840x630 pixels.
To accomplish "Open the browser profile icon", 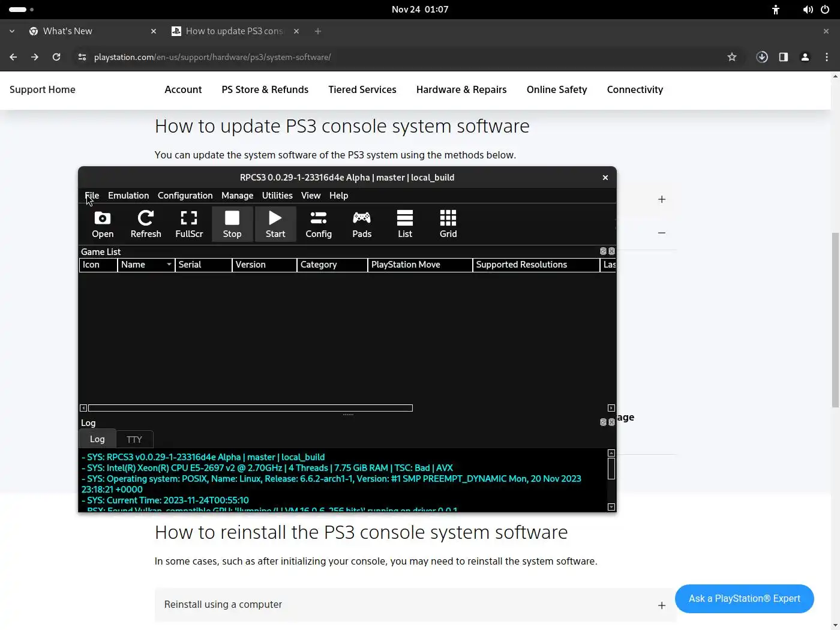I will [x=805, y=57].
